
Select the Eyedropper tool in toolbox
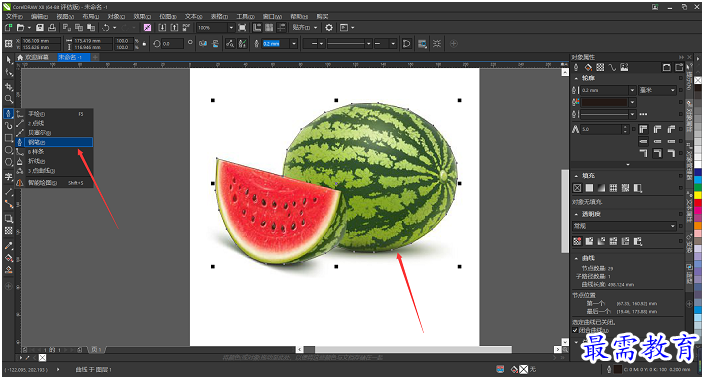pos(8,246)
